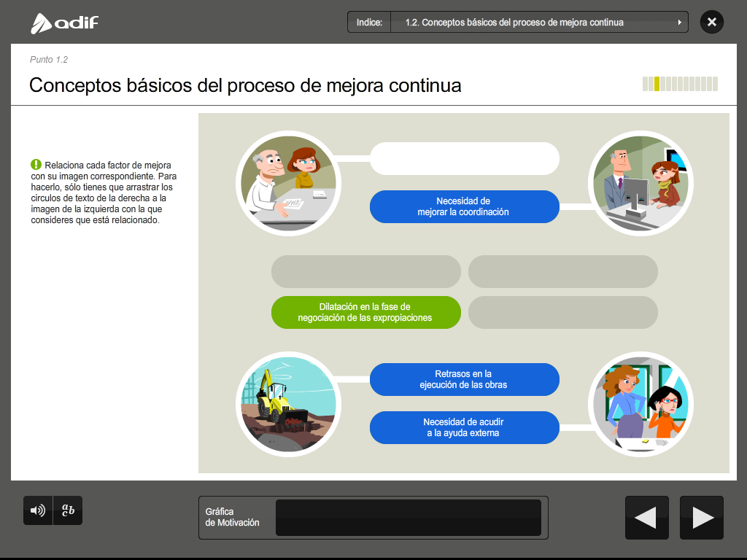Toggle the subtitles text icon
This screenshot has width=747, height=560.
68,510
